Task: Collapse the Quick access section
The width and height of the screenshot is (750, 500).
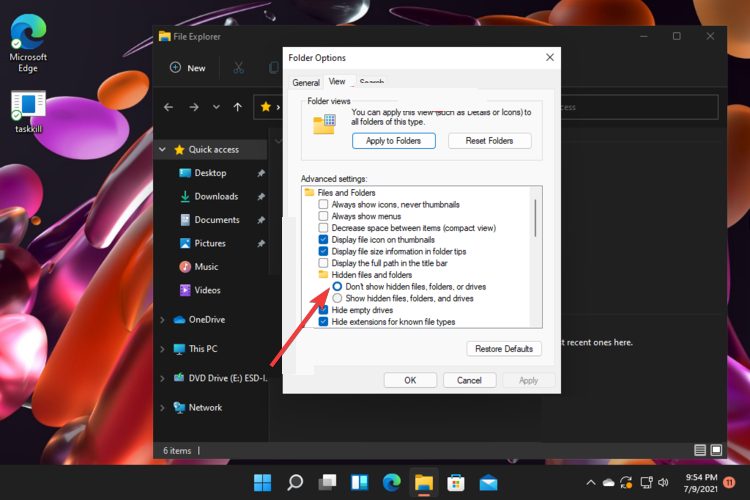Action: tap(162, 149)
